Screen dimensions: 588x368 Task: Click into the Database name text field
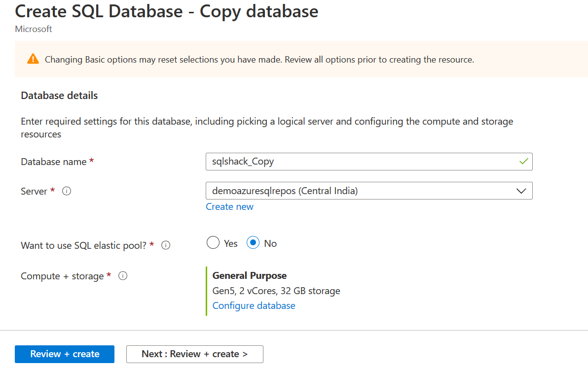pyautogui.click(x=360, y=162)
